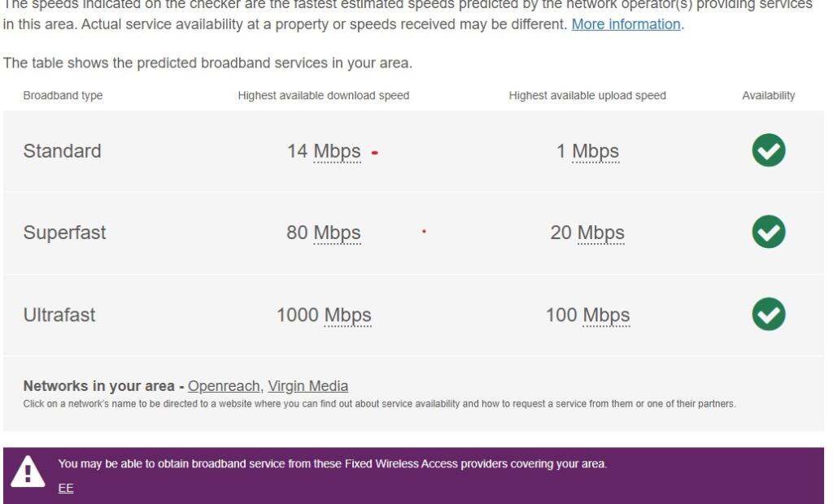The height and width of the screenshot is (504, 833).
Task: Click the Superfast broadband type label
Action: (64, 232)
